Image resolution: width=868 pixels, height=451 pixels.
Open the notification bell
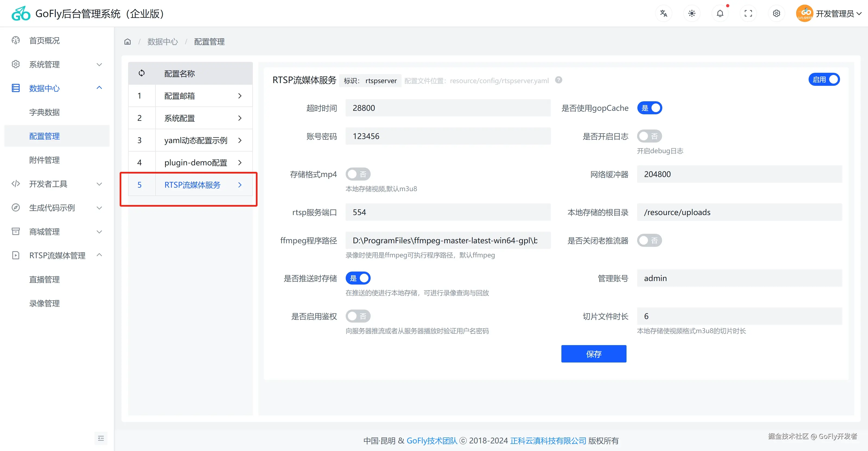(720, 14)
